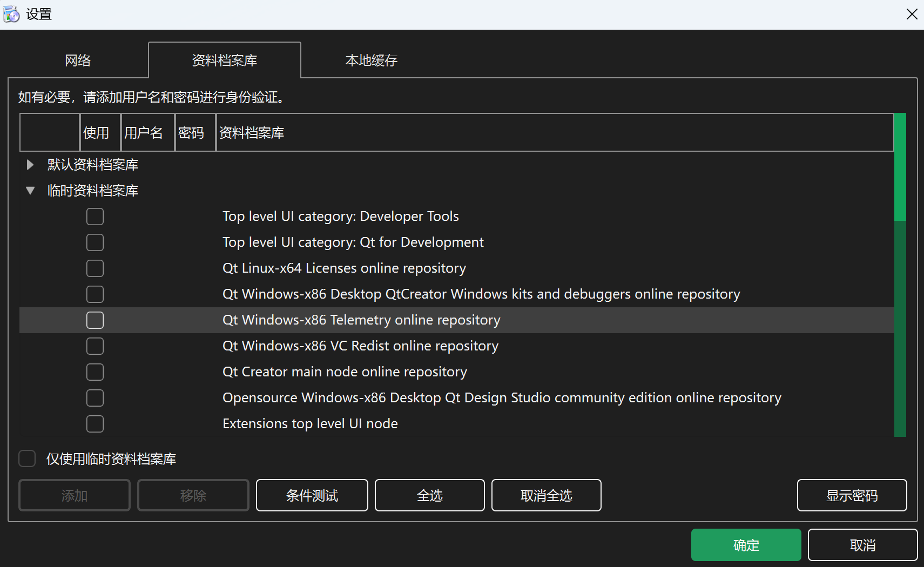The height and width of the screenshot is (567, 924).
Task: Select 临时资料档案库 tree row label
Action: 93,191
